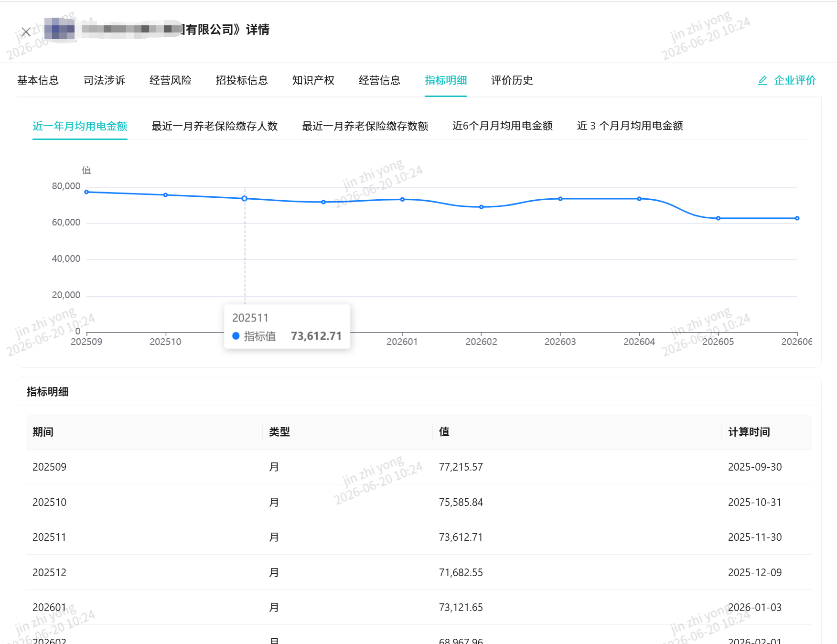Click the 202604 x-axis label
This screenshot has height=644, width=837.
pos(639,342)
